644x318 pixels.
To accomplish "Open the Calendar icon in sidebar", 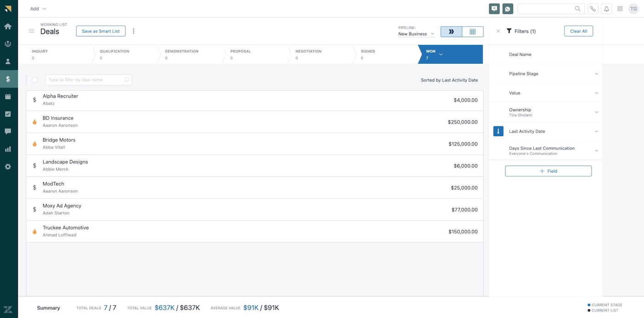I will tap(8, 97).
